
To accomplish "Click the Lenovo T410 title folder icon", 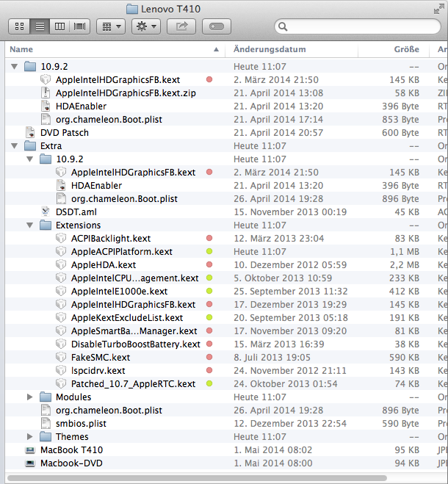I will coord(132,9).
